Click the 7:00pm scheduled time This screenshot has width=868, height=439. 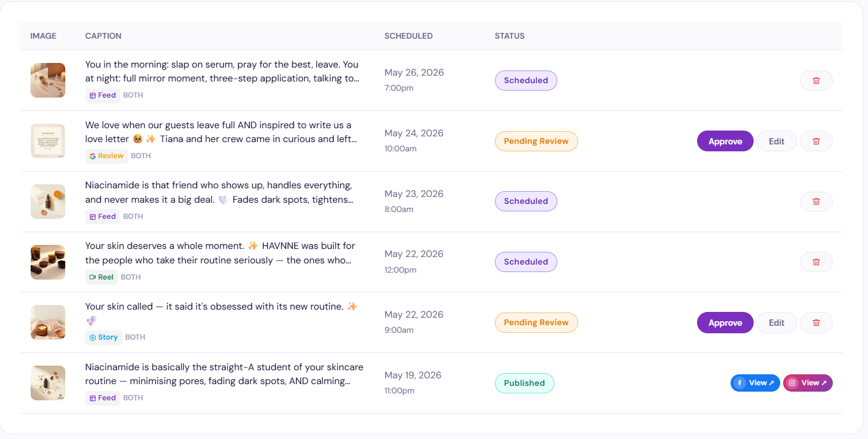(x=400, y=88)
